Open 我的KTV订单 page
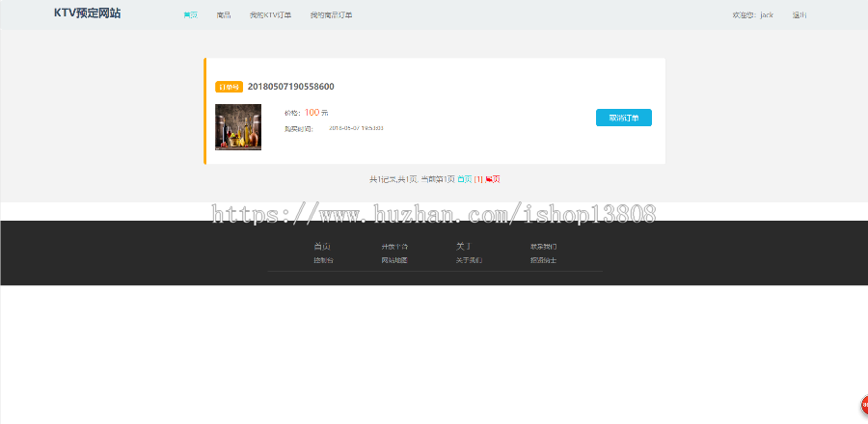This screenshot has width=868, height=424. coord(270,15)
